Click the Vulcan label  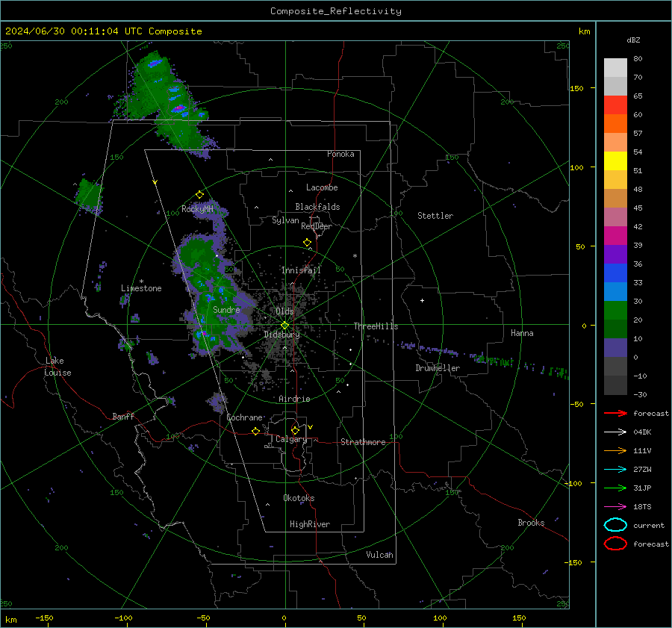379,555
